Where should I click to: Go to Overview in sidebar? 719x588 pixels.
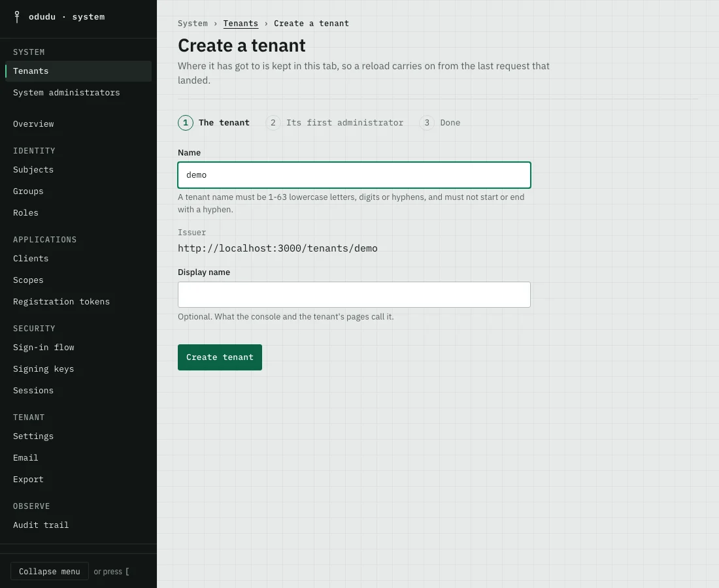78,123
